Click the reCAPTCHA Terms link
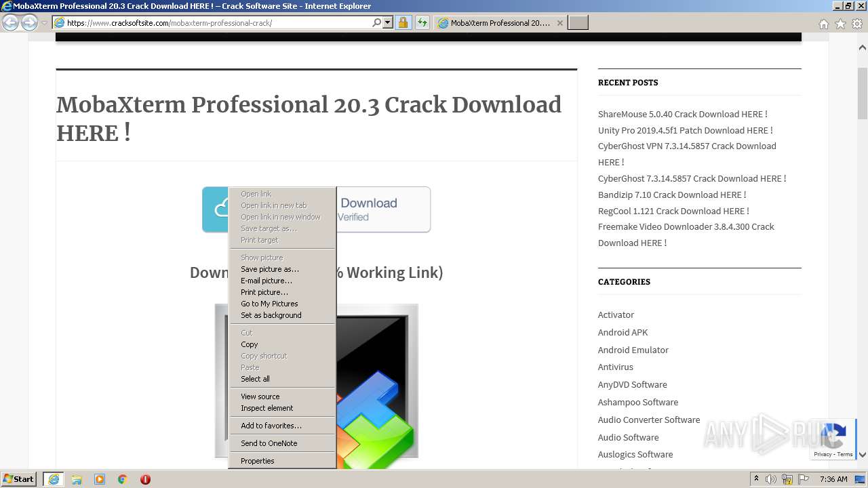The image size is (868, 488). pyautogui.click(x=845, y=455)
